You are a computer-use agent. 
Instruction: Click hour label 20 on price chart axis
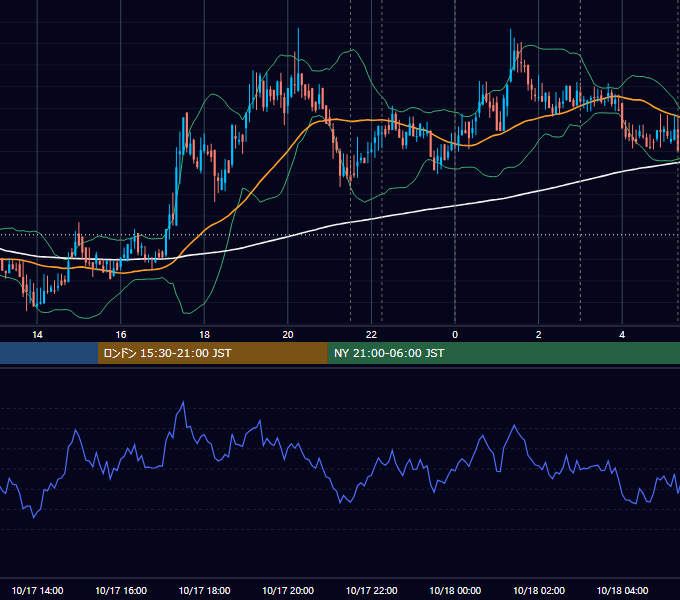tap(288, 335)
